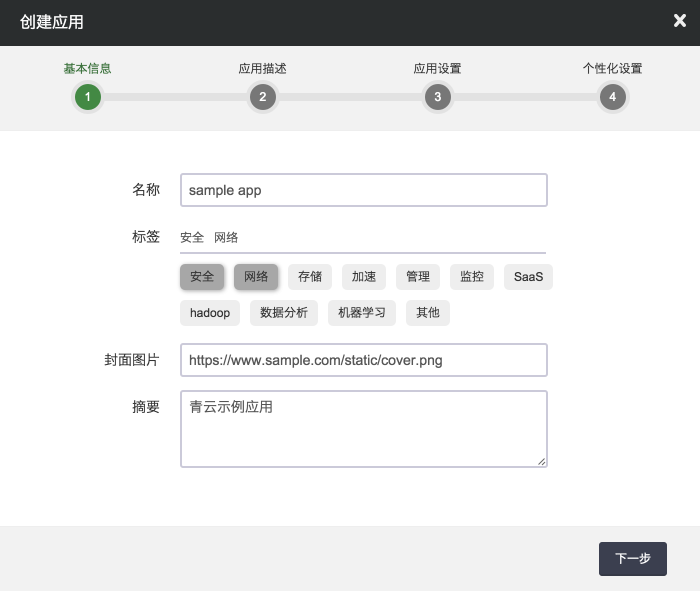
Task: Jump to step 3 circle 应用设置
Action: point(437,97)
